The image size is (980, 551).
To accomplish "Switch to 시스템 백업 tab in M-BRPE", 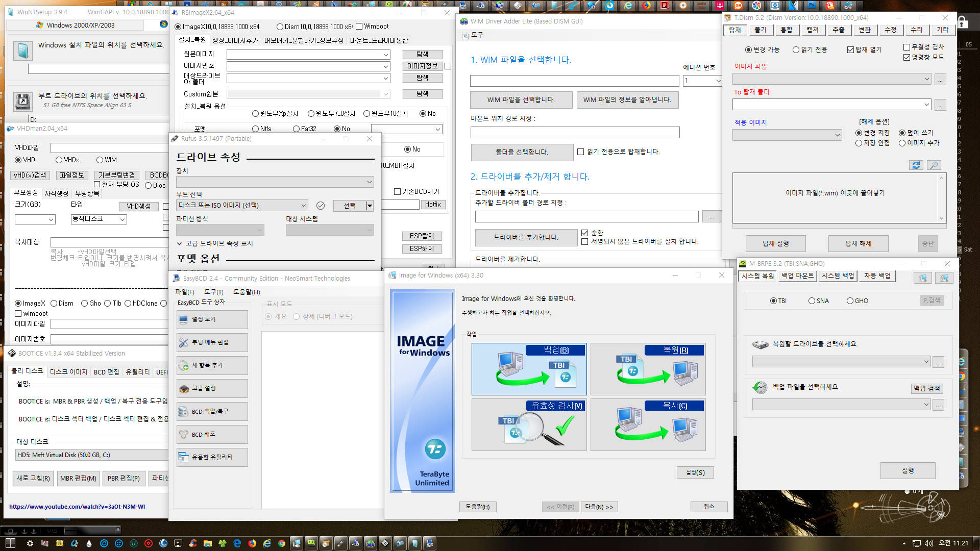I will pyautogui.click(x=838, y=276).
